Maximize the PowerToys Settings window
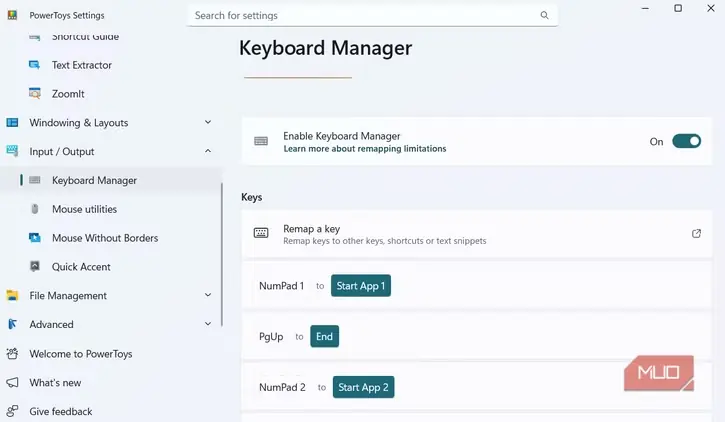Screen dimensions: 725x422 678,8
